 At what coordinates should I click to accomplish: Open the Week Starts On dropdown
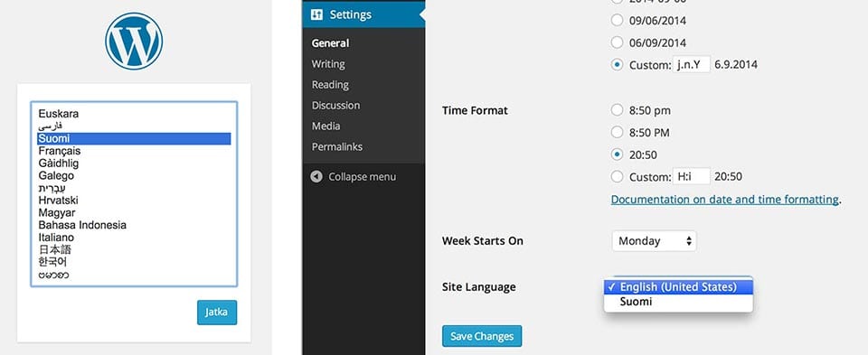pos(655,241)
